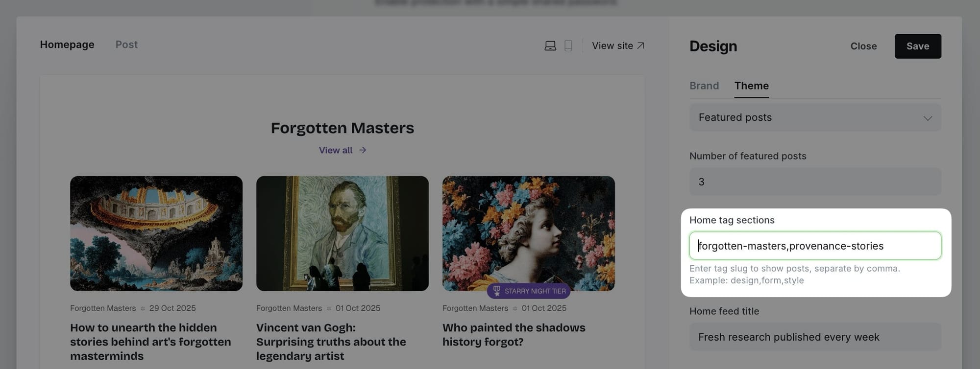Focus the Number of featured posts field

[x=814, y=182]
